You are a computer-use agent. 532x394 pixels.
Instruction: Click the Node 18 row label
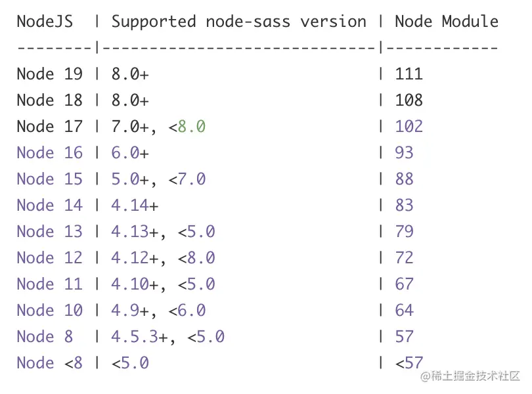pos(49,100)
